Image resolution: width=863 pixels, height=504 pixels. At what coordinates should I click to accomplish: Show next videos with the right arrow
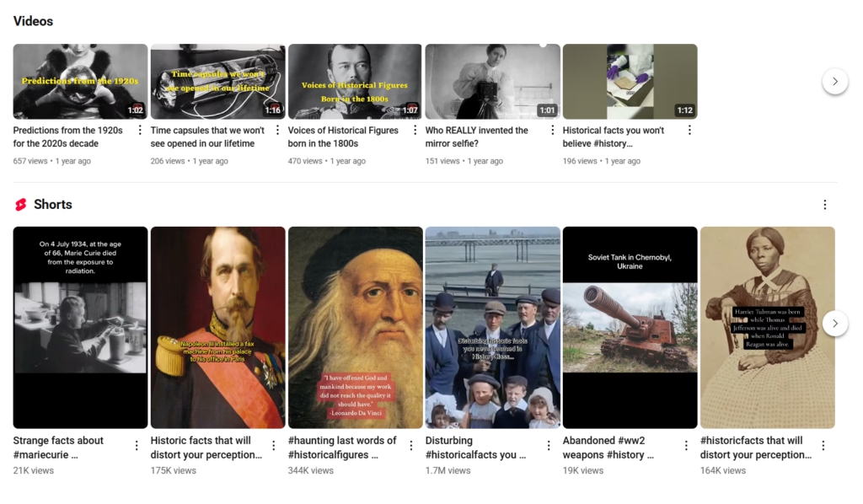835,82
